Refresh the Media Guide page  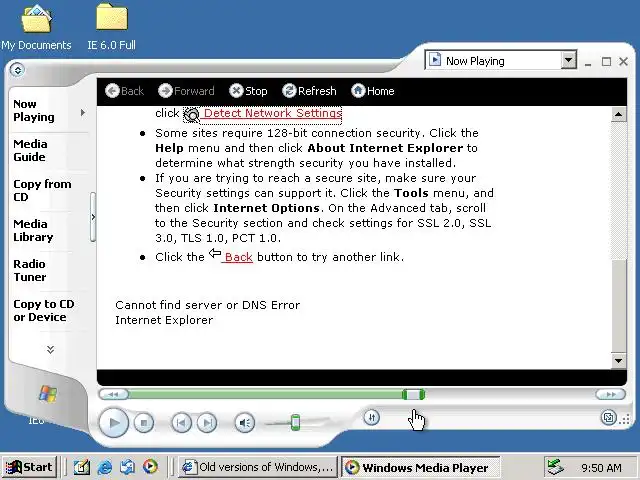pyautogui.click(x=309, y=91)
